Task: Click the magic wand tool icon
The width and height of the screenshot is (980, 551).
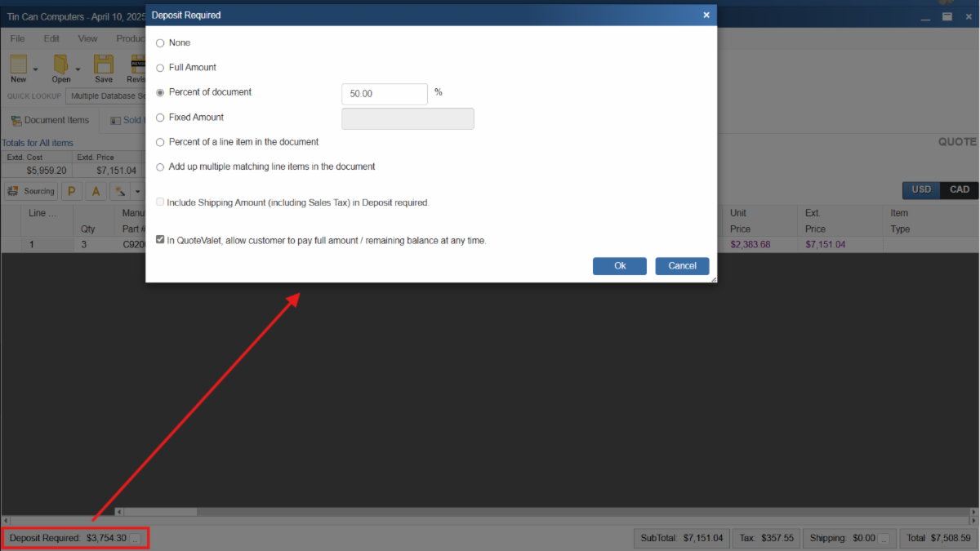Action: [x=120, y=191]
